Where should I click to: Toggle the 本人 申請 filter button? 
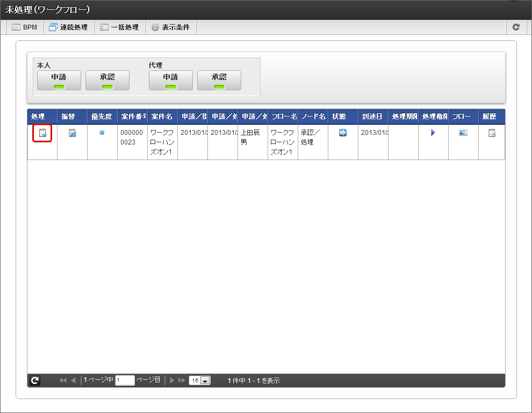[59, 80]
